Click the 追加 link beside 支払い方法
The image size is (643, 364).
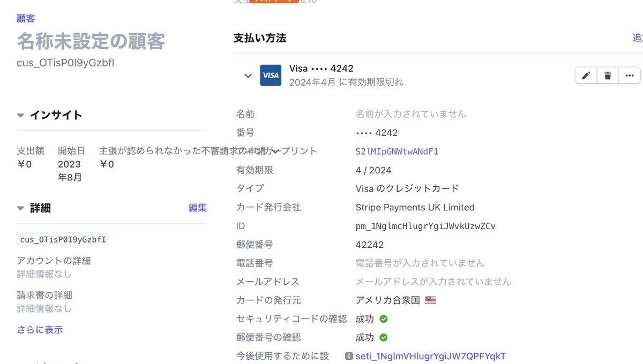637,38
